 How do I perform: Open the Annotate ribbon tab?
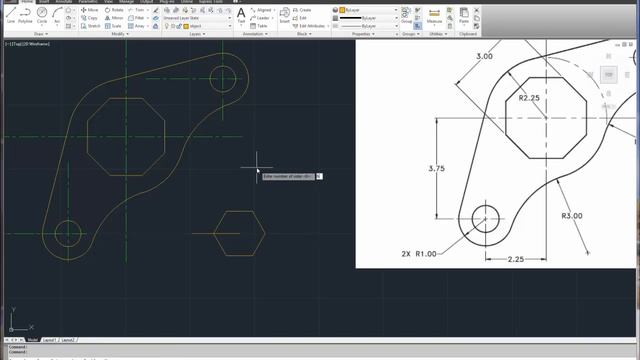[63, 2]
